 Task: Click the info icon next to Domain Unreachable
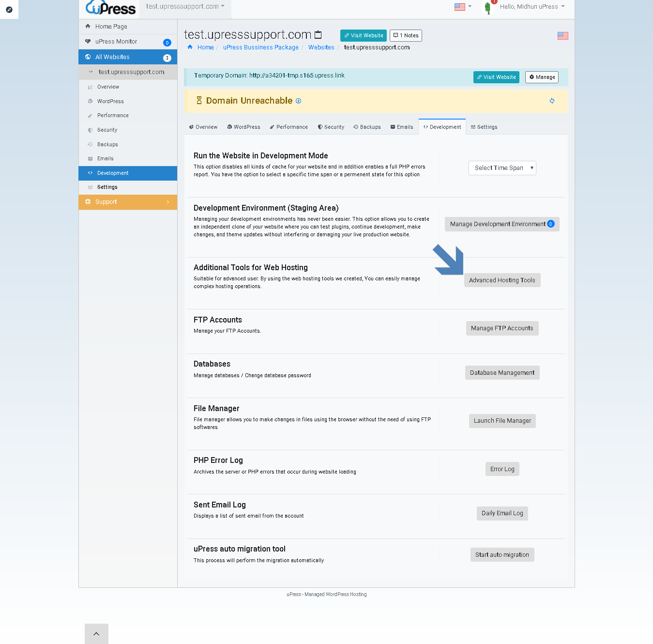click(x=299, y=101)
